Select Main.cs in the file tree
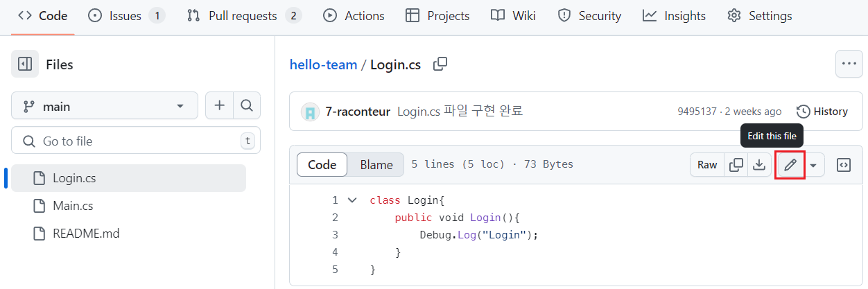This screenshot has height=289, width=868. click(128, 206)
